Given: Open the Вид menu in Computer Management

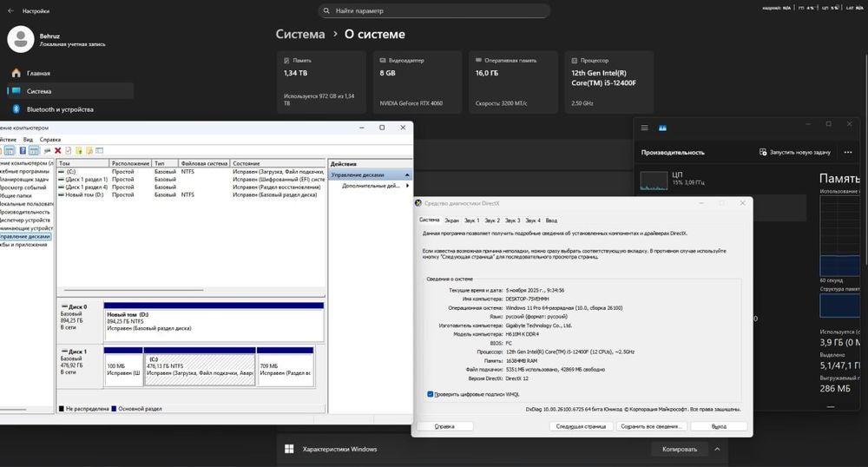Looking at the screenshot, I should pos(28,140).
